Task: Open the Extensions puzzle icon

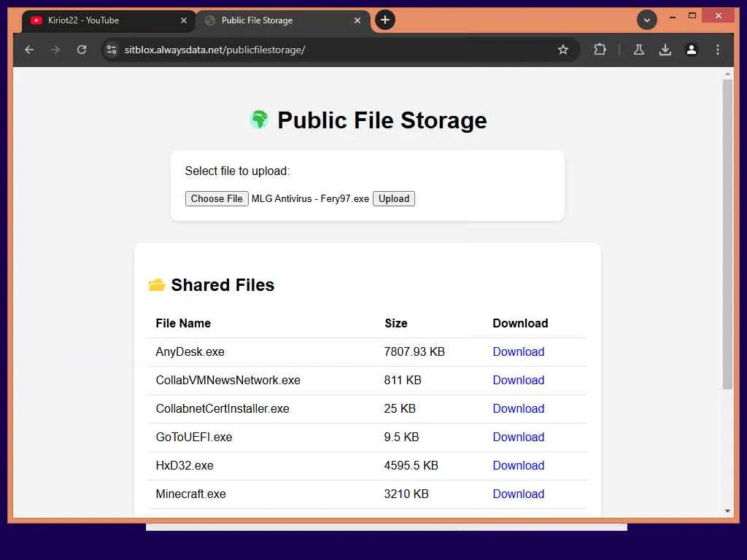Action: [x=600, y=50]
